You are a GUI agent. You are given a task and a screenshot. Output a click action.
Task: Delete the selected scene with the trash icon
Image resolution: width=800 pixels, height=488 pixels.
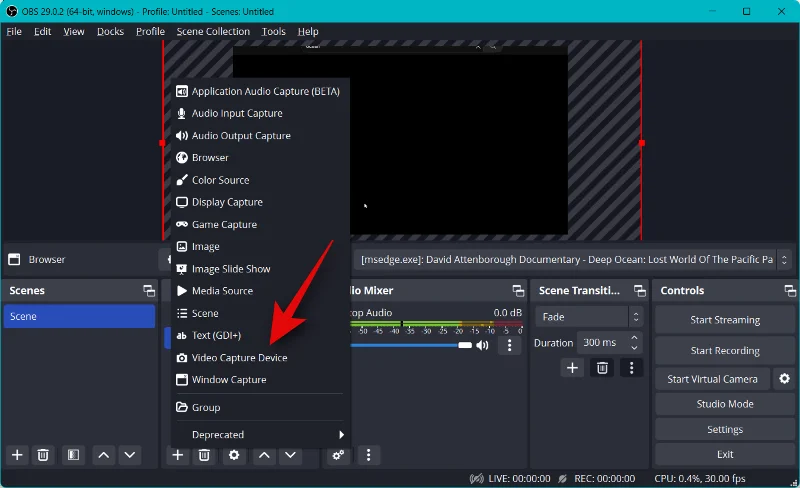pos(43,455)
